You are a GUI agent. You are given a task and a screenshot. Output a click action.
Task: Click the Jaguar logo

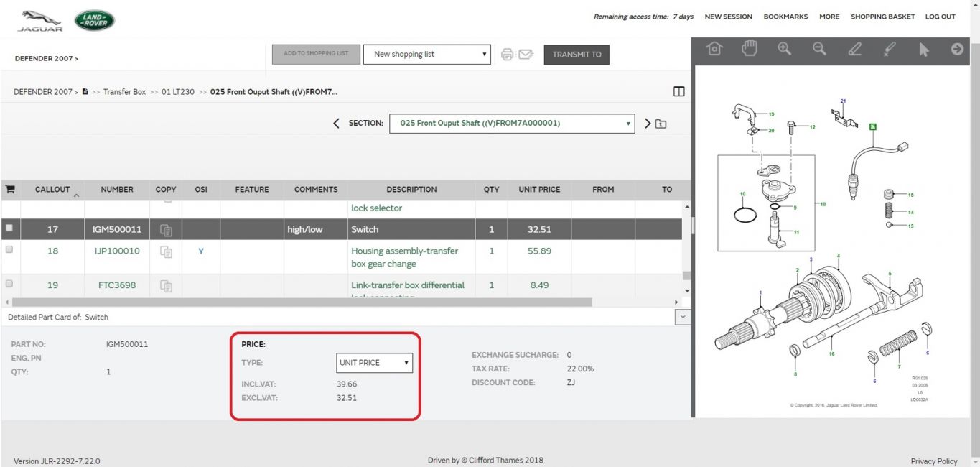[41, 20]
